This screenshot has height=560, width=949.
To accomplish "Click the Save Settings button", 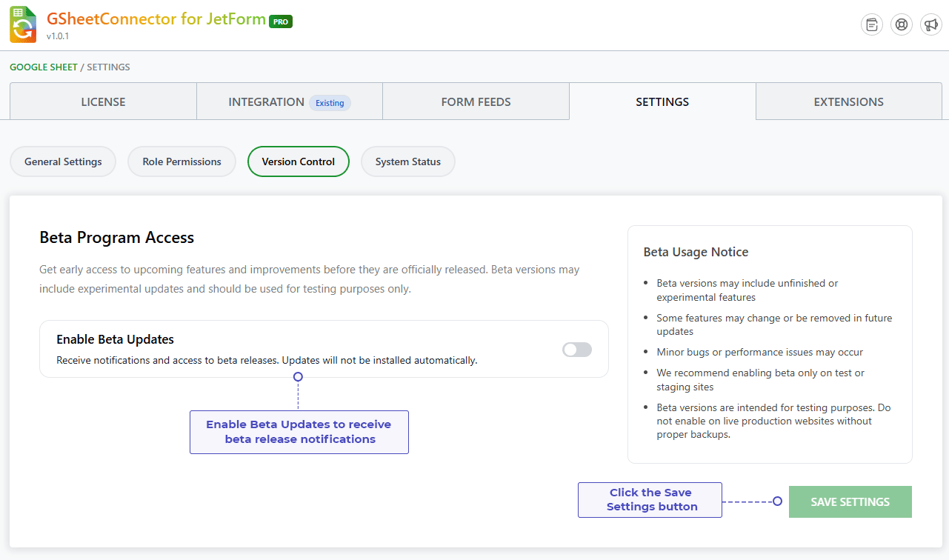I will [x=850, y=501].
